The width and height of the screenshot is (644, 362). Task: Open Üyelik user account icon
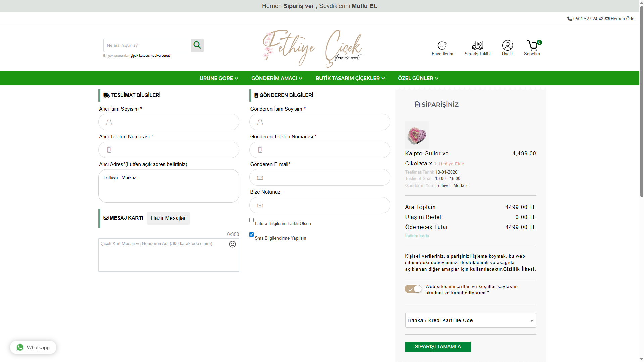click(x=507, y=45)
